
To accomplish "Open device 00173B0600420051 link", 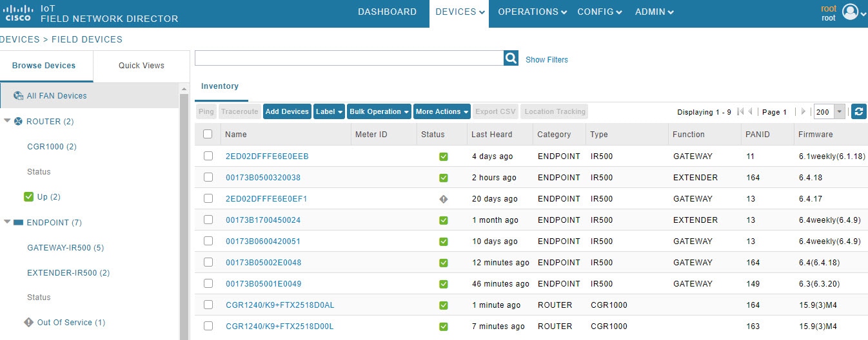I will (263, 241).
